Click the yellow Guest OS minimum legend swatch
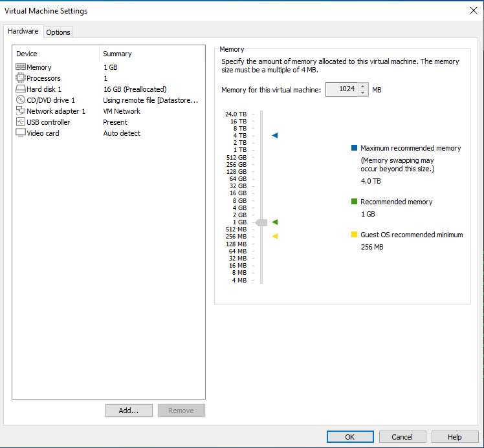Image resolution: width=484 pixels, height=448 pixels. pos(355,234)
